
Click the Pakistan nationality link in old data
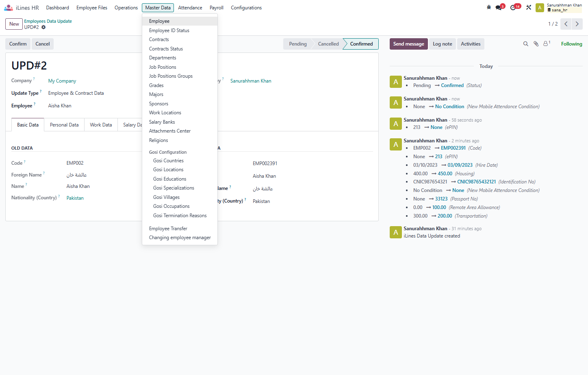75,198
